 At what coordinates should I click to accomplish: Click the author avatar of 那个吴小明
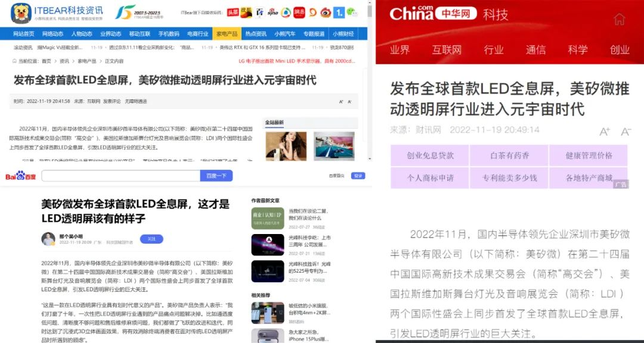point(48,239)
